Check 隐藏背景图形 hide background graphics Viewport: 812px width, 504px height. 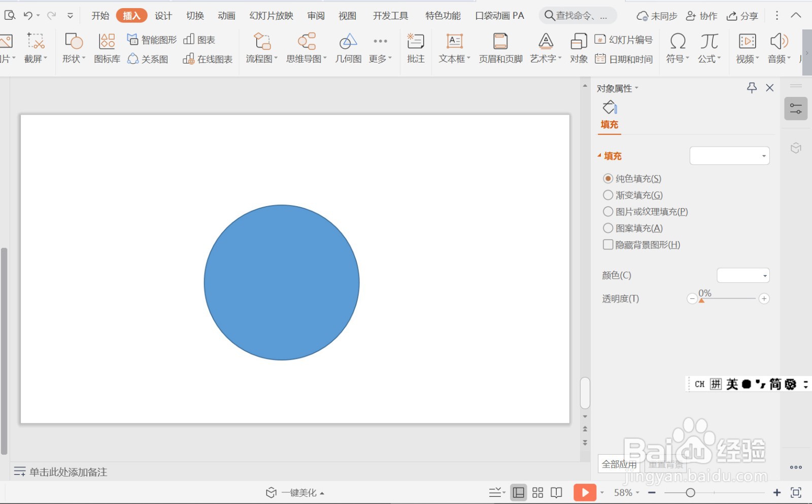pyautogui.click(x=641, y=245)
